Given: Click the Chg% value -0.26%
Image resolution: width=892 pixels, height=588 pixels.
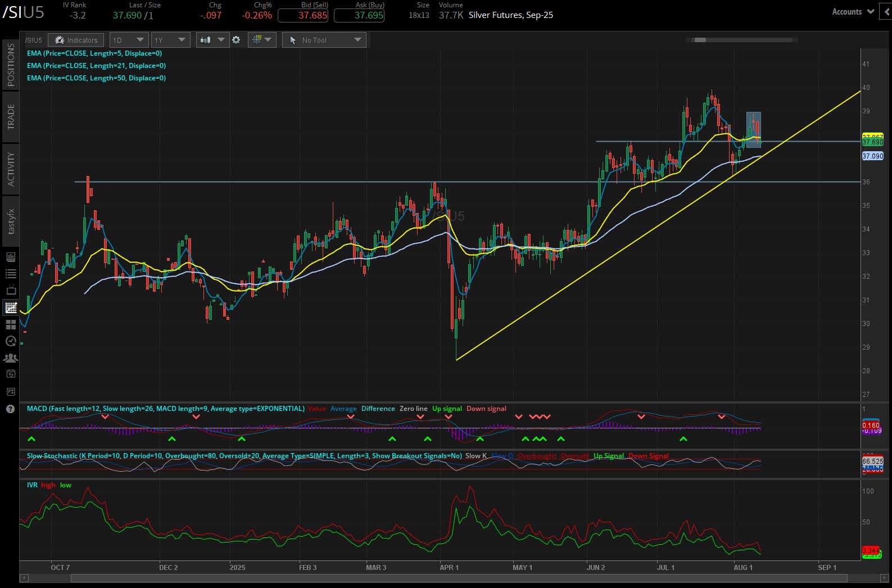Looking at the screenshot, I should [257, 15].
